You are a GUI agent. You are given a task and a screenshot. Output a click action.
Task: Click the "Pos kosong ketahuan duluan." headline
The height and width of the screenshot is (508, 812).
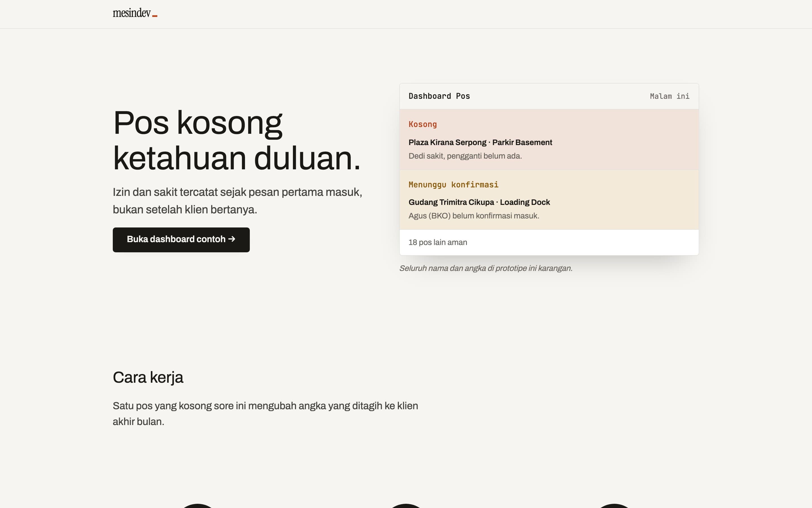coord(237,141)
